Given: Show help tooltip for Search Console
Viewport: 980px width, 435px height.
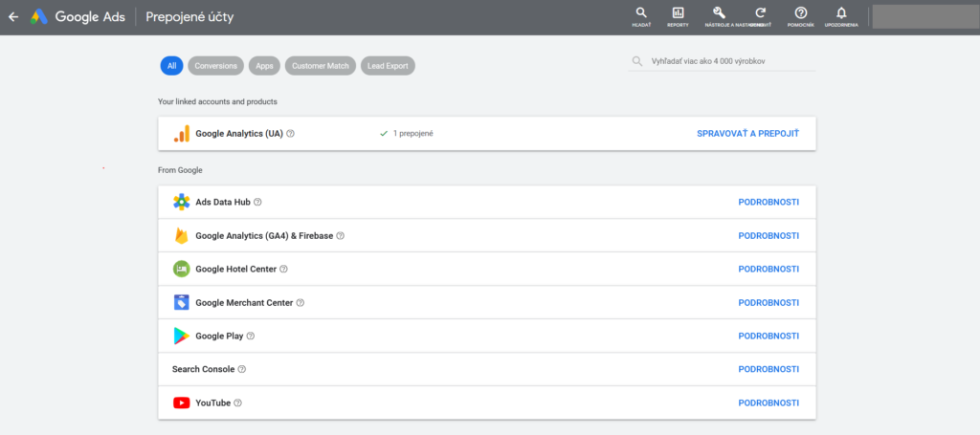Looking at the screenshot, I should pos(242,369).
